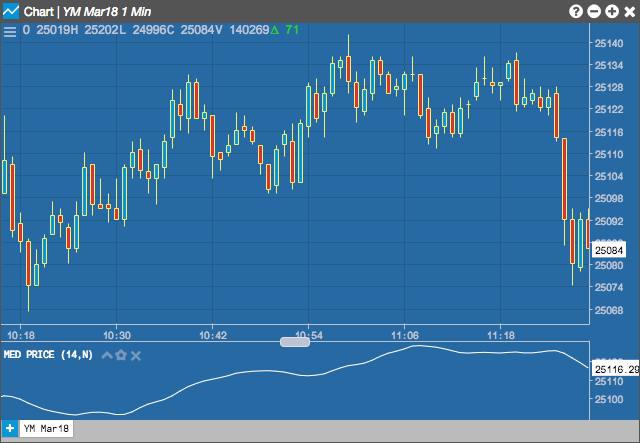Click the YM Mar18 1 Min title
Viewport: 640px width, 443px height.
pos(107,12)
